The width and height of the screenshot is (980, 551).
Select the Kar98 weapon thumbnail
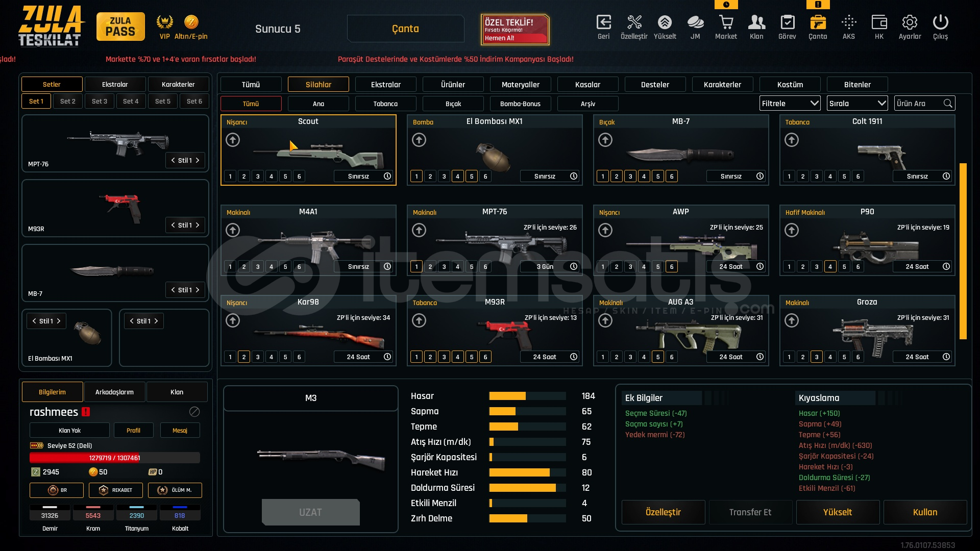(x=308, y=330)
